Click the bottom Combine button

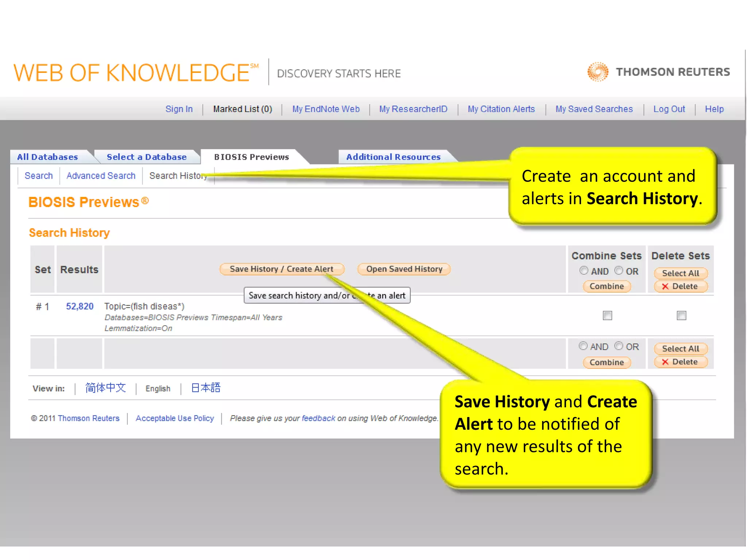[607, 362]
